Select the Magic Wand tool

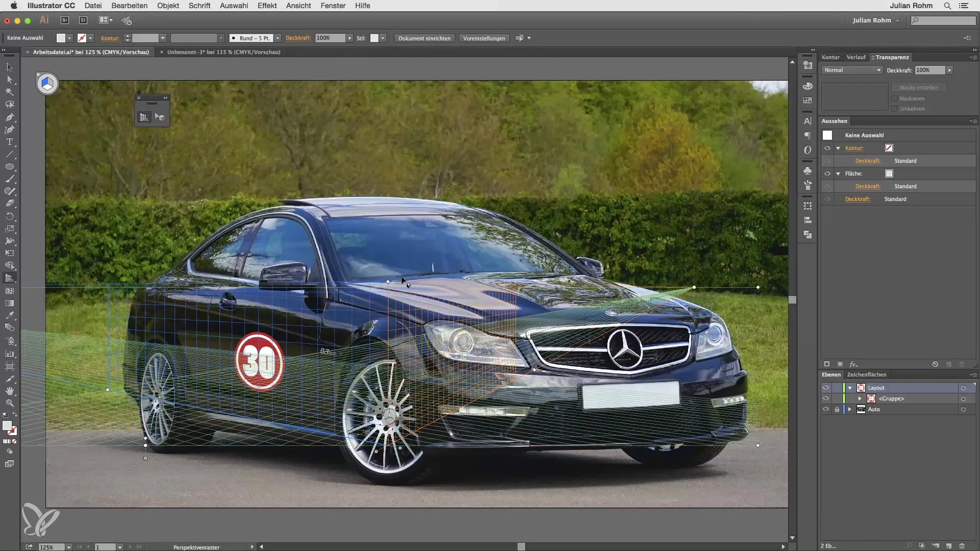[x=10, y=92]
